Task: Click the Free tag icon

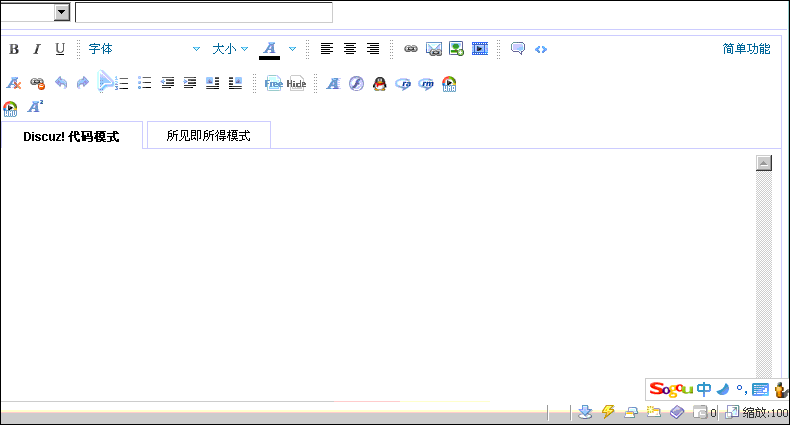Action: click(273, 84)
